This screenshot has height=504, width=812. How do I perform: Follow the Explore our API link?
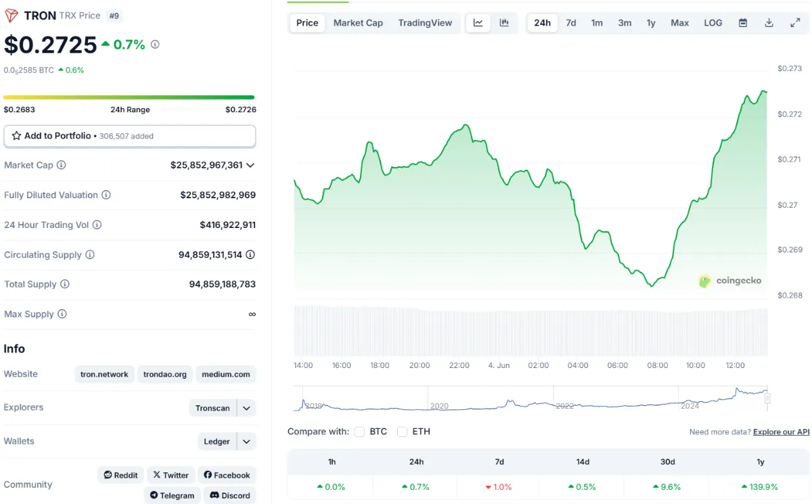pyautogui.click(x=782, y=432)
